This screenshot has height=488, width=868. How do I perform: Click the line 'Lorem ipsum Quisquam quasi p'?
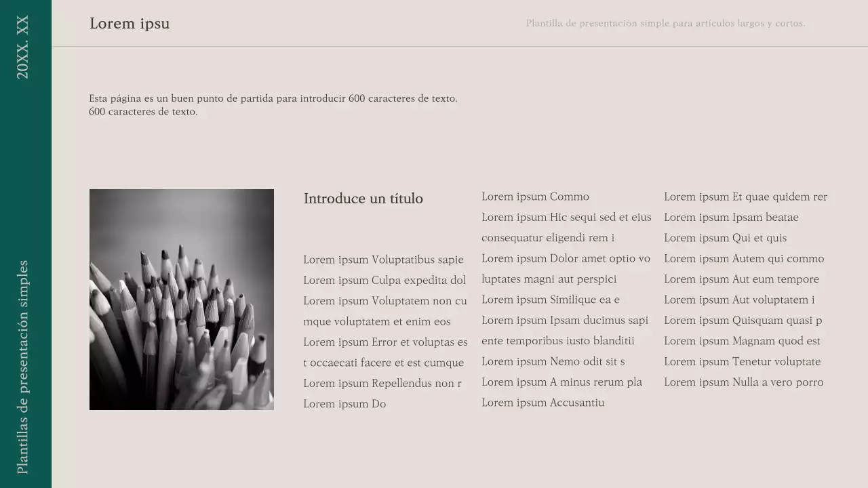click(x=743, y=321)
